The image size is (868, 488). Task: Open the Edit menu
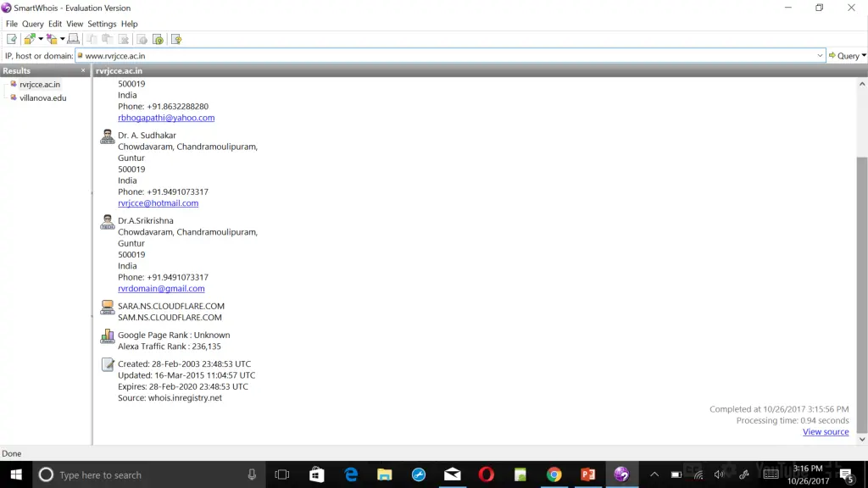[x=55, y=24]
